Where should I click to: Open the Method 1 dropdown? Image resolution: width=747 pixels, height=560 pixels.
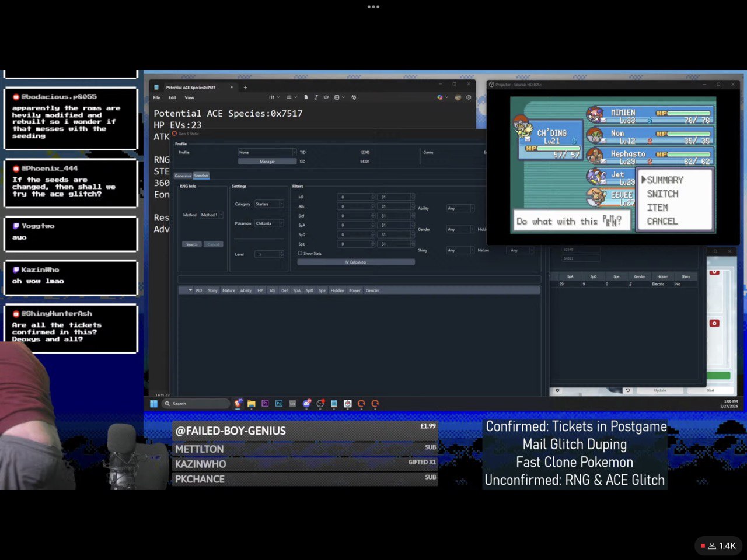click(x=211, y=215)
